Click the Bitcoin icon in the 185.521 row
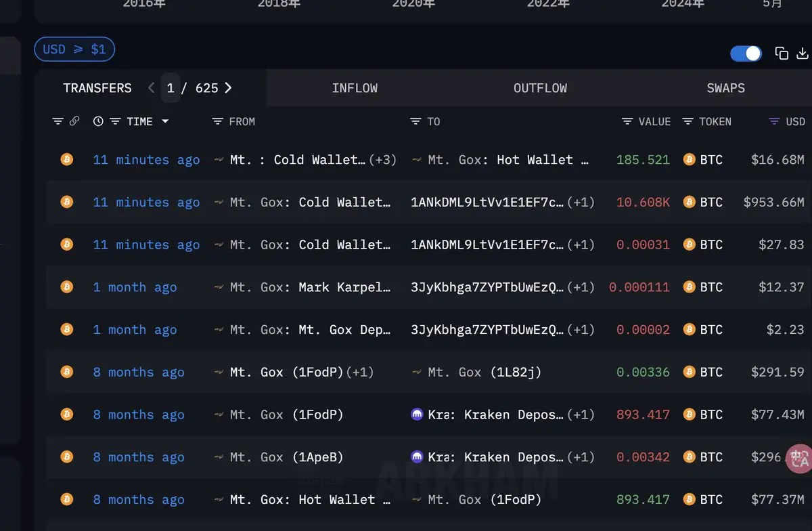 tap(66, 159)
